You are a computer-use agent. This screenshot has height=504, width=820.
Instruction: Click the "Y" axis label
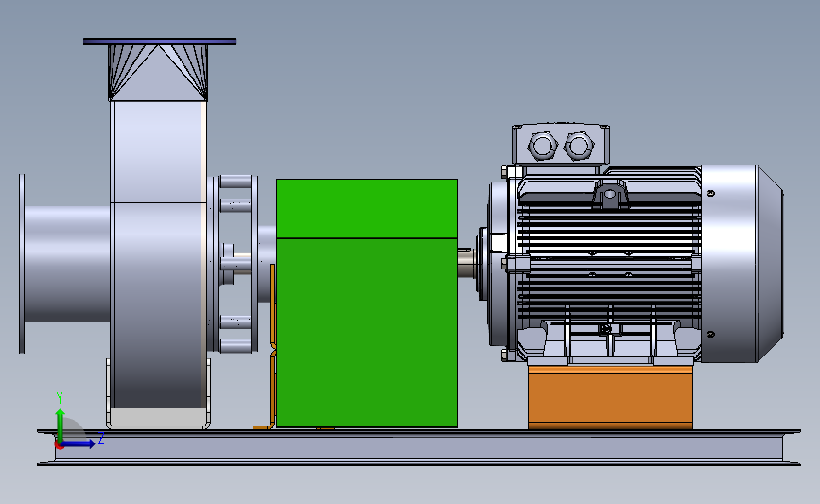[x=60, y=398]
